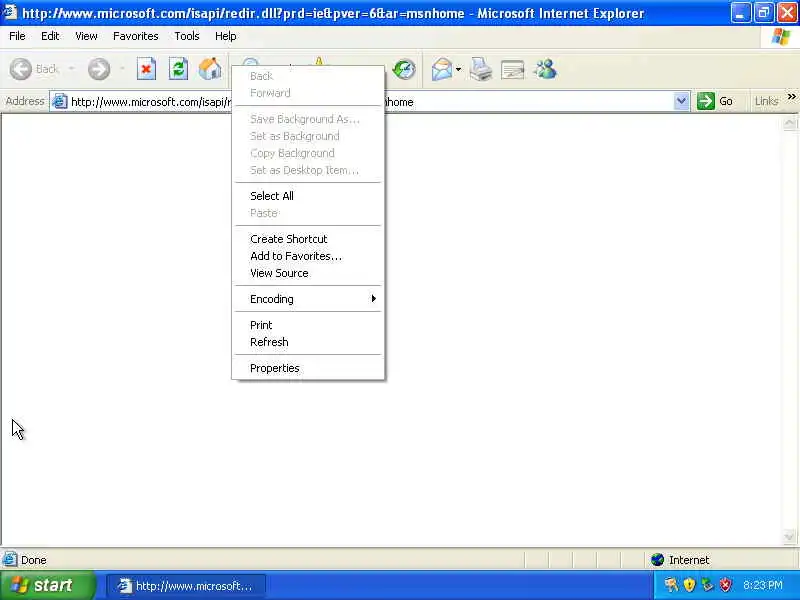Choose Add to Favorites in context menu

pyautogui.click(x=308, y=256)
